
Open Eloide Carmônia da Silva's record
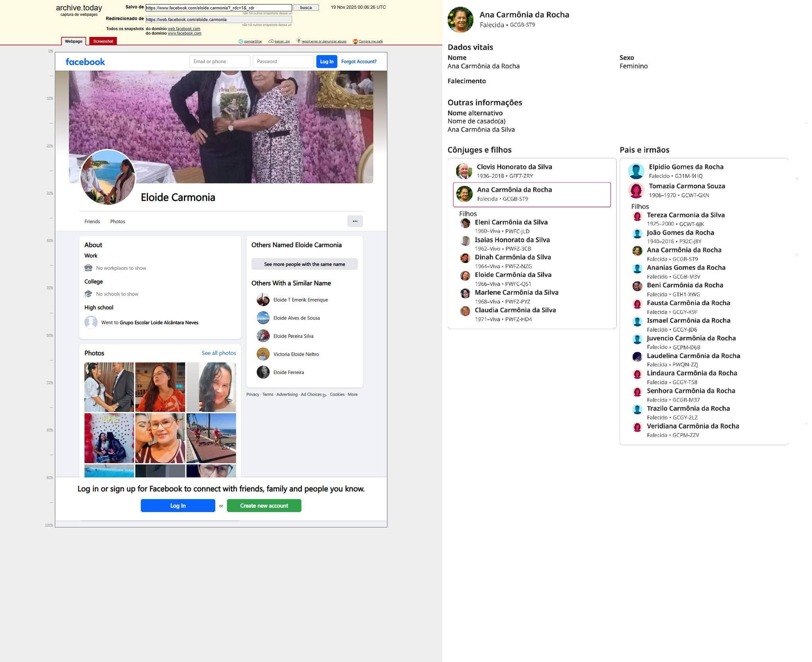click(x=513, y=275)
